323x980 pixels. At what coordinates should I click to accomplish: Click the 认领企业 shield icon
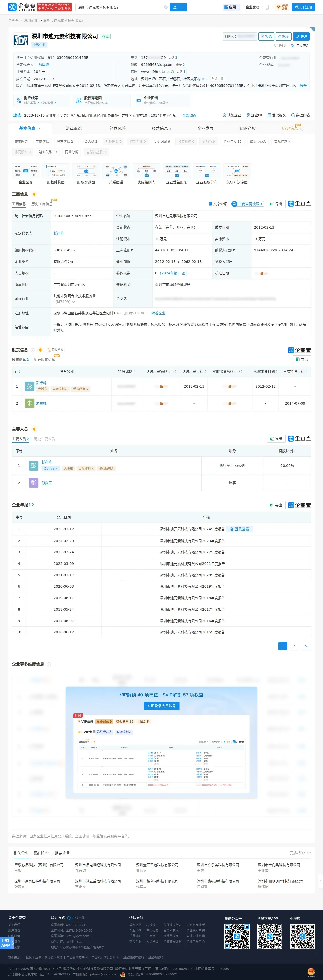coord(224,115)
